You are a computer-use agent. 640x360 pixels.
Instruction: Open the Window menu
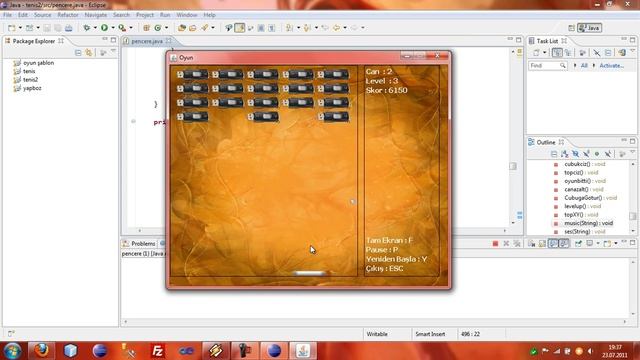[187, 15]
